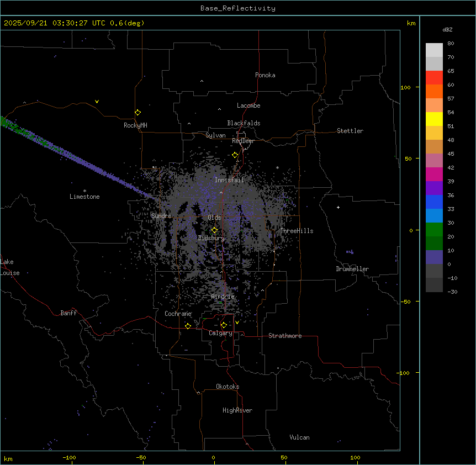Click the Vulcan label on the map

click(299, 437)
